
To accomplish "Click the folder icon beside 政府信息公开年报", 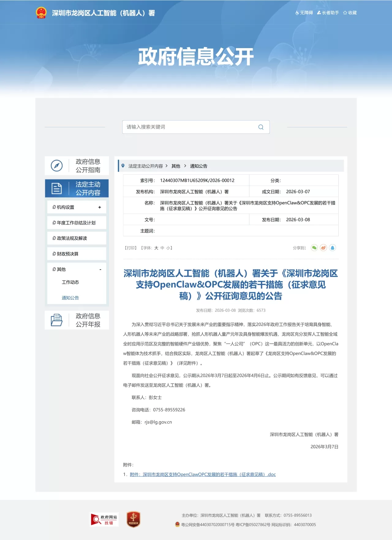I will coord(57,320).
